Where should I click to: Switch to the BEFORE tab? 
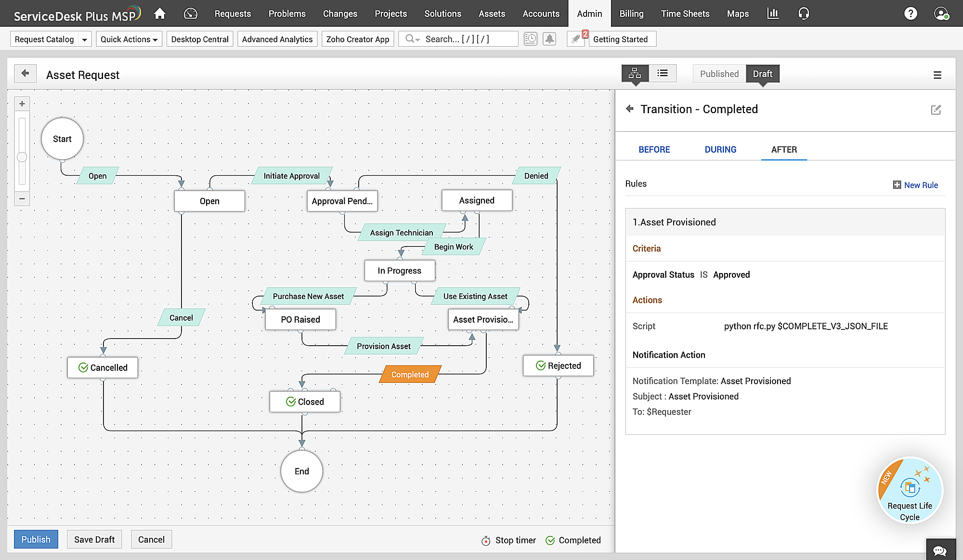coord(654,150)
